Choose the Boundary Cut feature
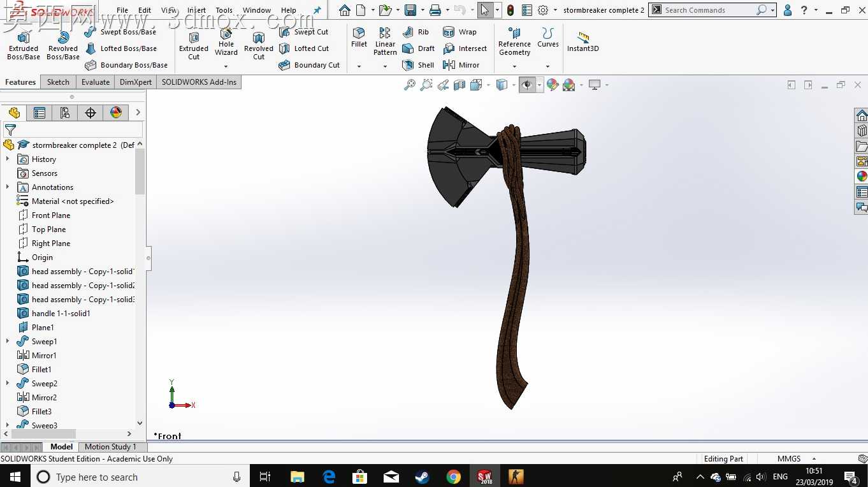 click(x=309, y=65)
